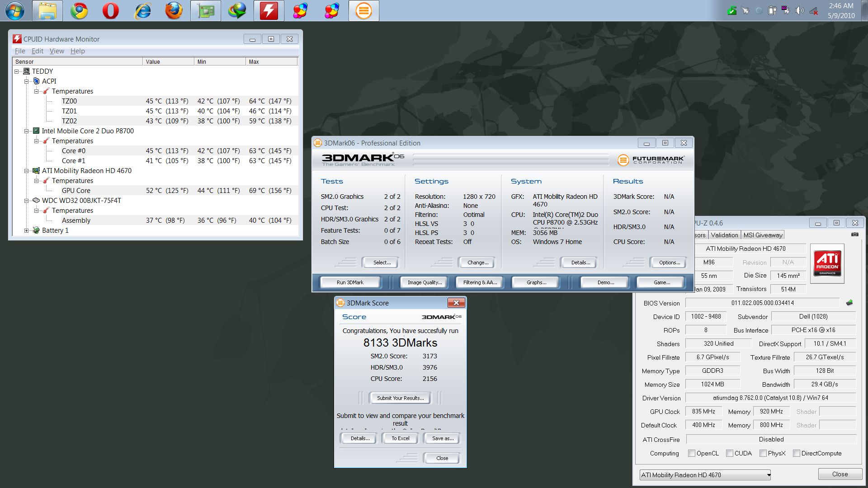Collapse ATI Mobility Radeon HD 4670 tree node
868x488 pixels.
pos(26,171)
